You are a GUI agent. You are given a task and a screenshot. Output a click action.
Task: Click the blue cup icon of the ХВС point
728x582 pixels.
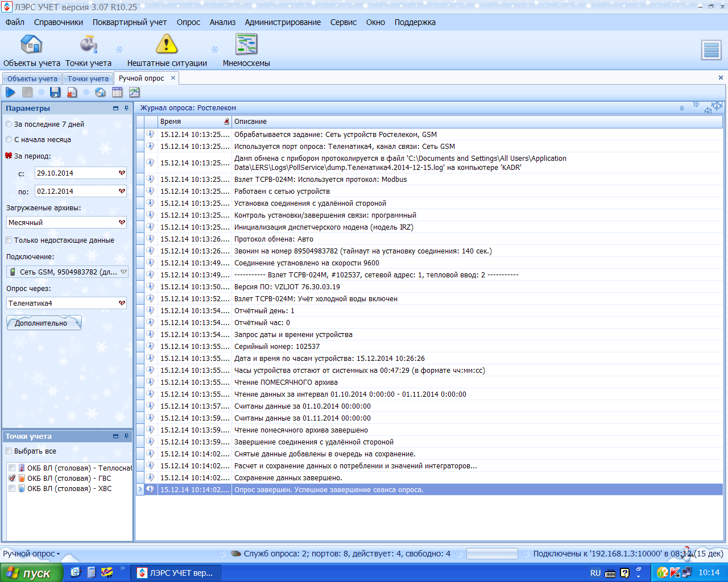(x=22, y=488)
